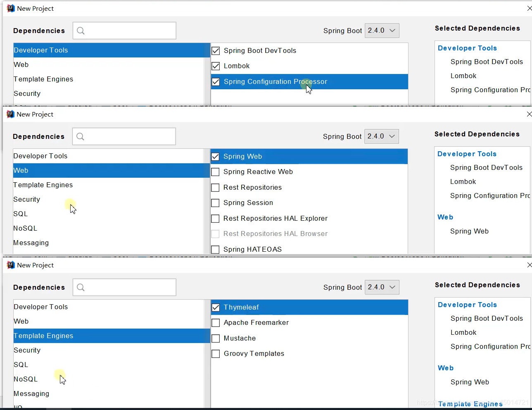Close the New Project dialog with Web selected

529,114
